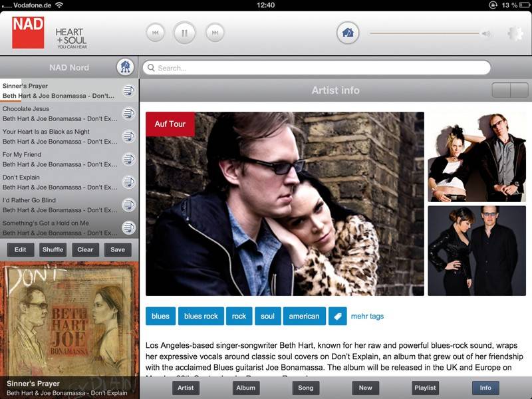Shuffle the play queue
The image size is (532, 399).
point(53,250)
